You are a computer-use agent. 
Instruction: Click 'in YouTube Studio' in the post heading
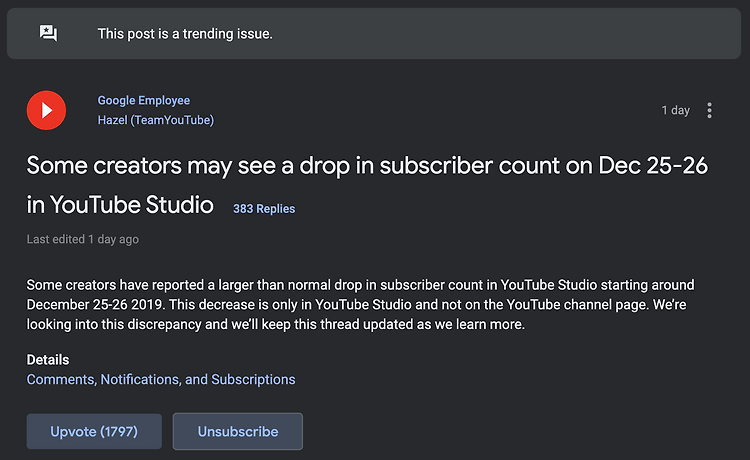(x=120, y=205)
